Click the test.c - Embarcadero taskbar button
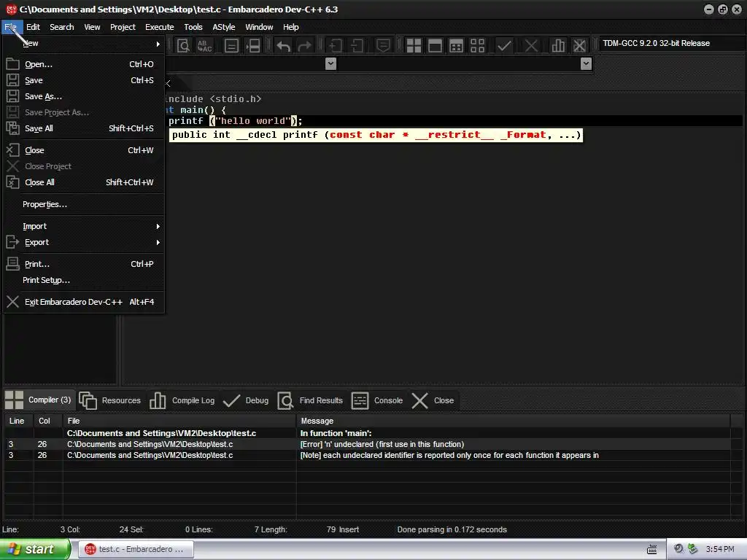Screen dimensions: 747x560 point(136,549)
